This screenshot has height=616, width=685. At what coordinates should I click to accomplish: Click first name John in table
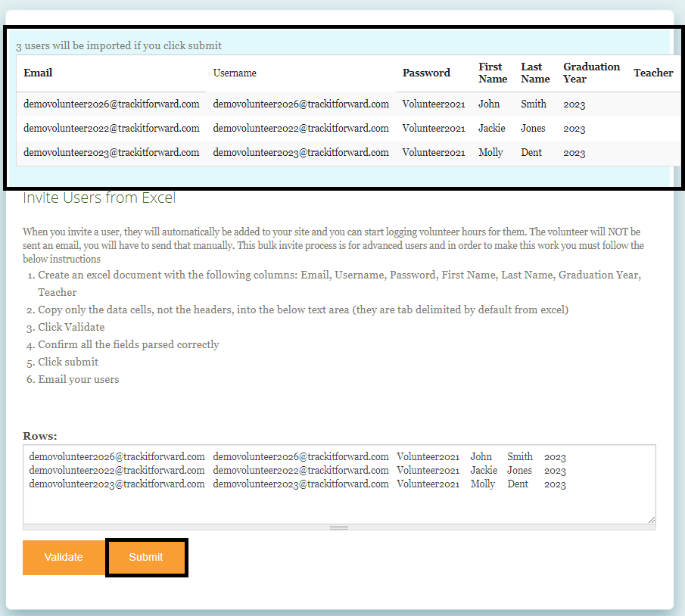tap(489, 104)
